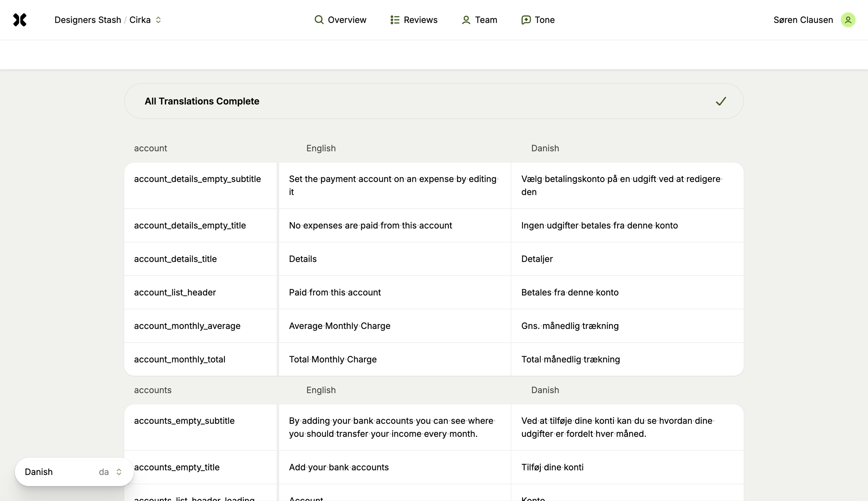Click the Team person icon
This screenshot has width=868, height=501.
click(466, 20)
